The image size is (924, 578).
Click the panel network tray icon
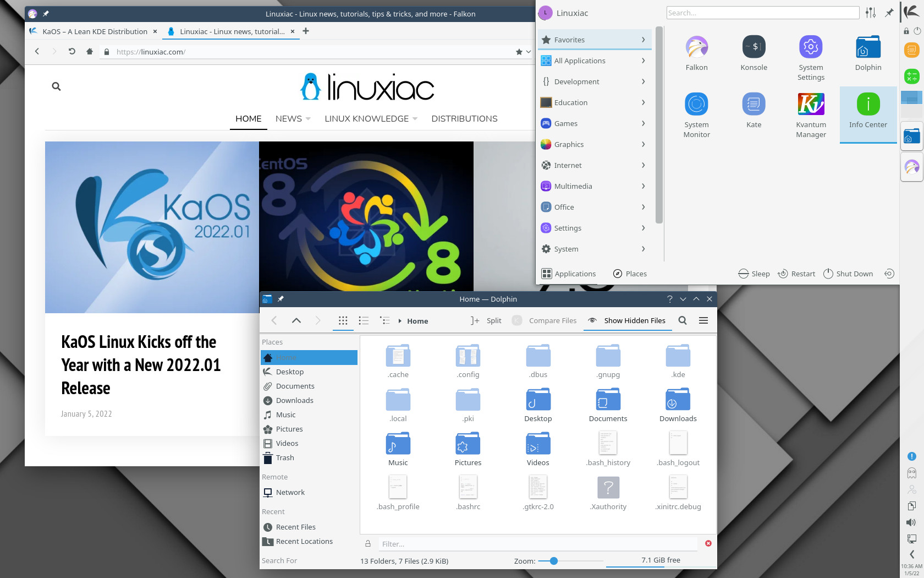click(911, 539)
